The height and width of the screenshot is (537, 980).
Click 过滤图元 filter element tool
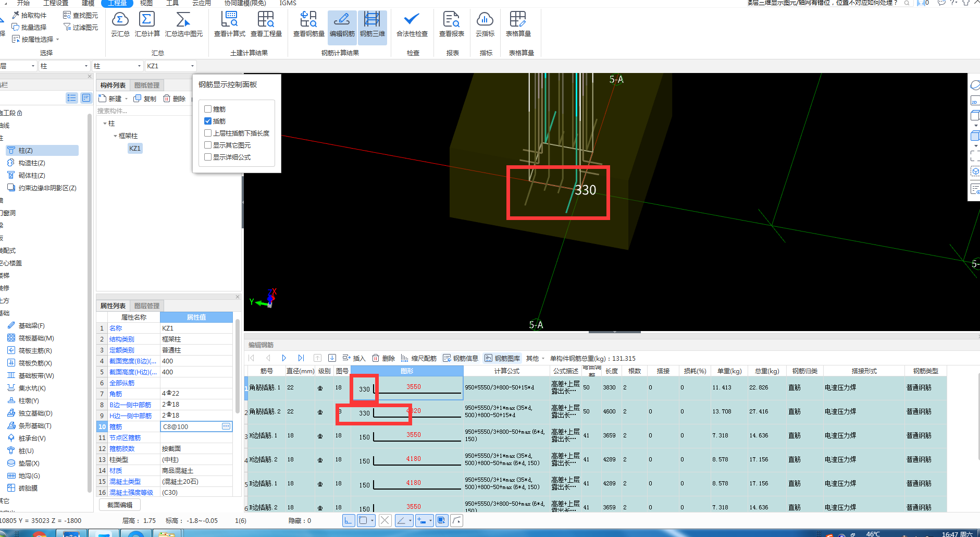(x=80, y=27)
